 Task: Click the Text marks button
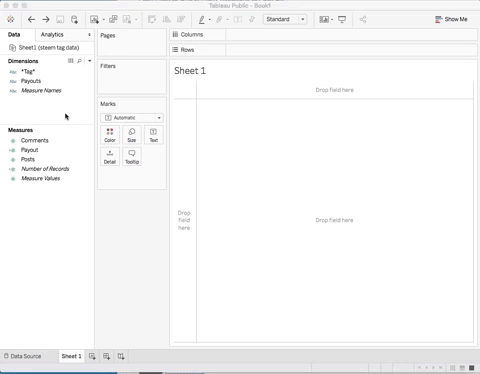154,135
